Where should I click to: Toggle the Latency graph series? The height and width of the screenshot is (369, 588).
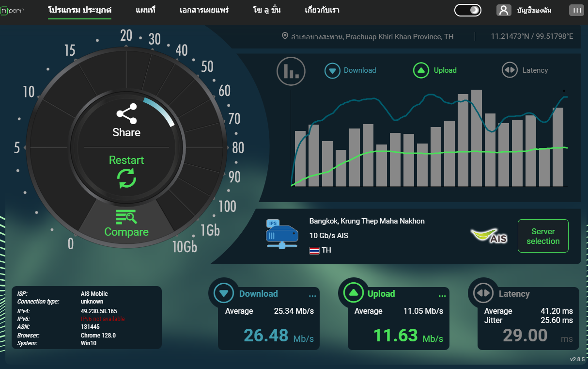525,70
